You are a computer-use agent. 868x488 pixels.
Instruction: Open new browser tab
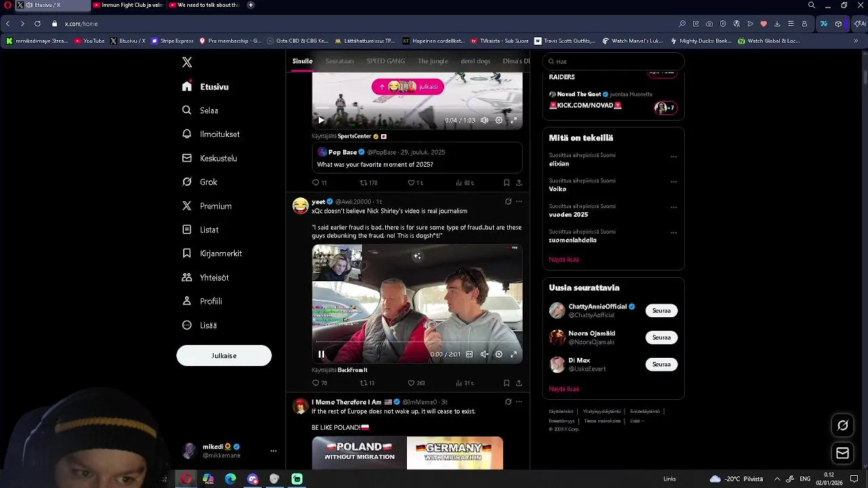coord(251,5)
